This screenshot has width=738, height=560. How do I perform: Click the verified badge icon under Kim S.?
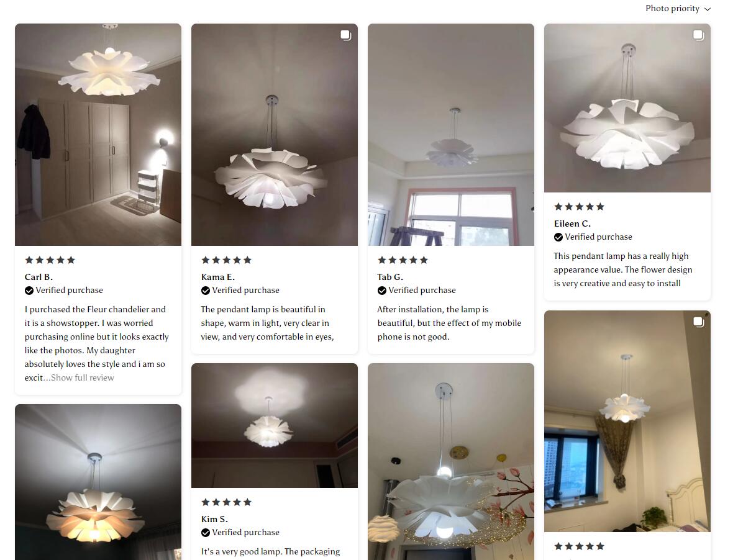(206, 533)
